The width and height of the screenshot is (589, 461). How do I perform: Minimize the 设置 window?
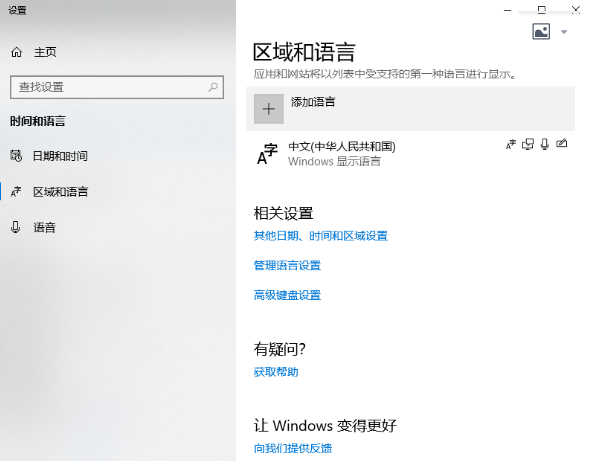tap(507, 10)
